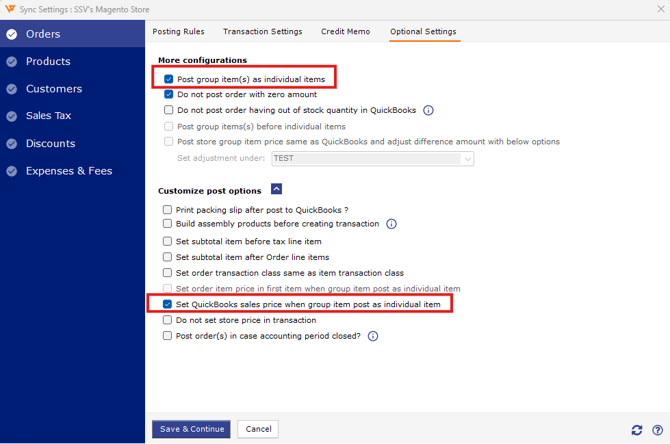Check Set subtotal item before tax line item

coord(168,241)
